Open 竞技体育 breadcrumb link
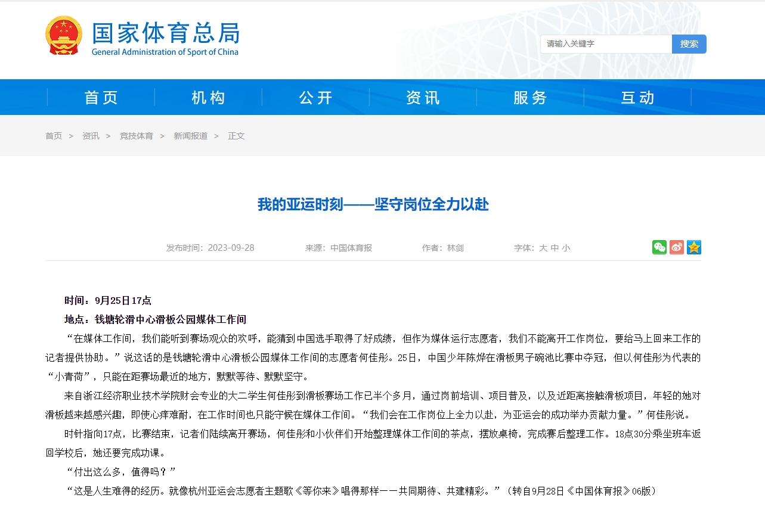 point(136,136)
